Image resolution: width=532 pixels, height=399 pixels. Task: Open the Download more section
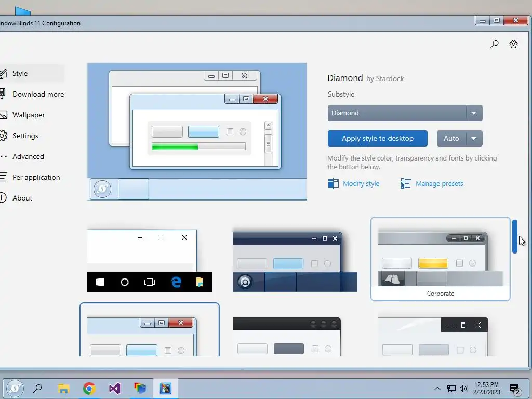tap(38, 94)
